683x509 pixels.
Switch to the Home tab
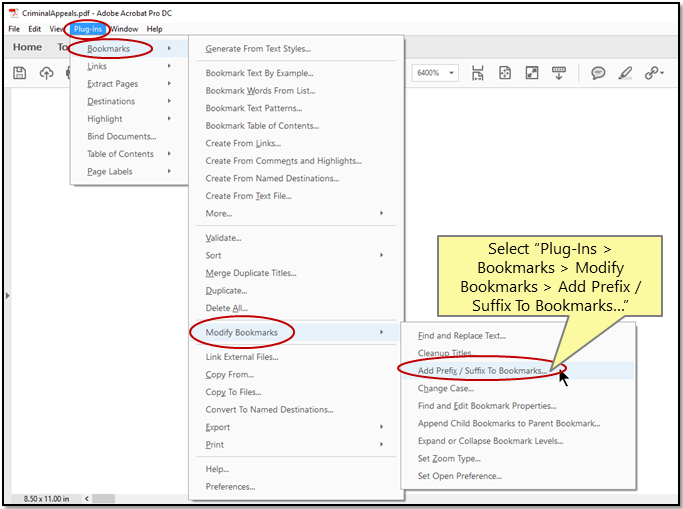[27, 47]
